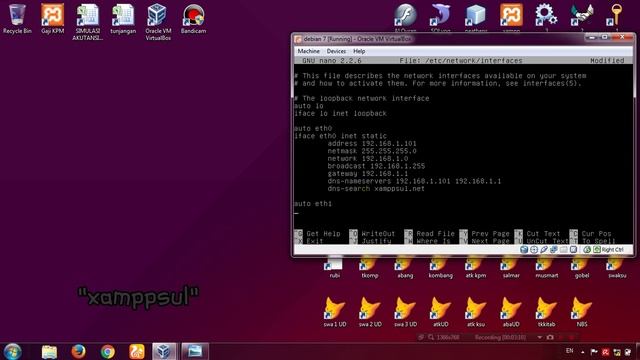Select the tkomp desktop shortcut

[370, 268]
